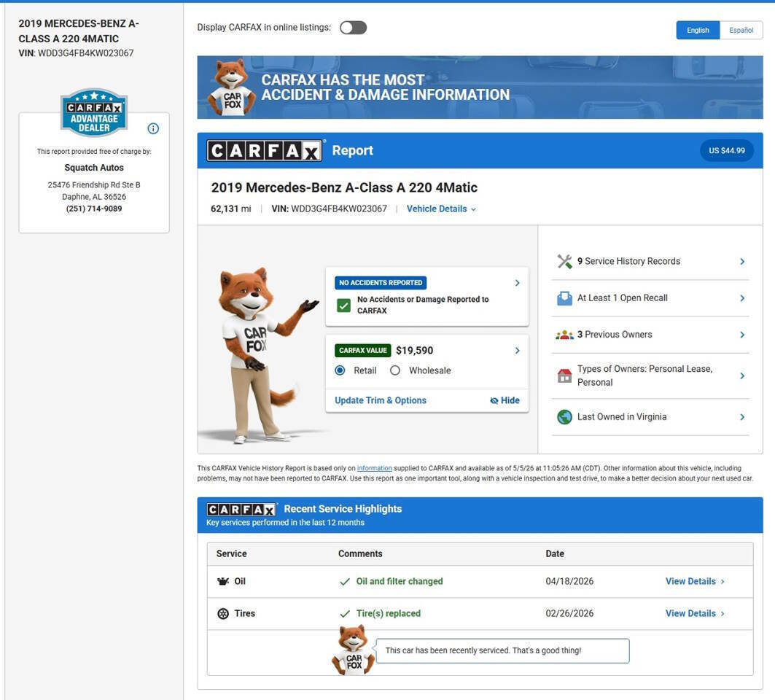This screenshot has width=775, height=700.
Task: View Details for Oil service
Action: [x=695, y=581]
